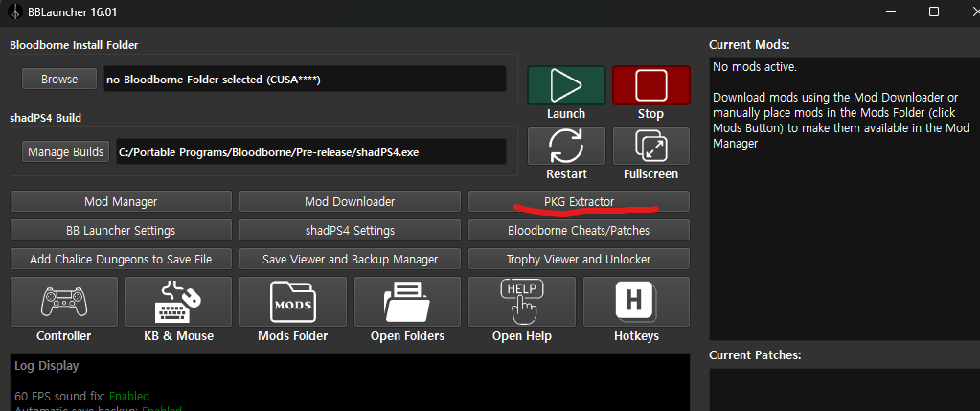Click the Restart circular arrows icon
The height and width of the screenshot is (411, 980).
click(566, 147)
